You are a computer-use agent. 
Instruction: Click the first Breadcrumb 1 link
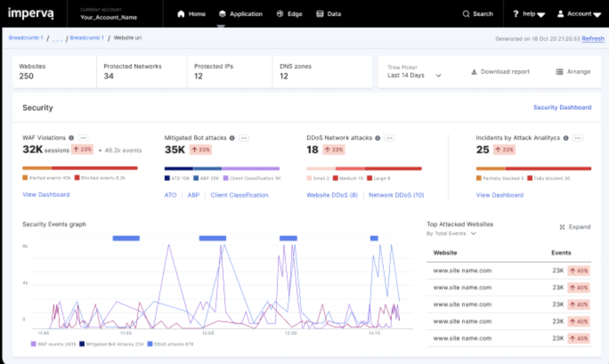26,38
